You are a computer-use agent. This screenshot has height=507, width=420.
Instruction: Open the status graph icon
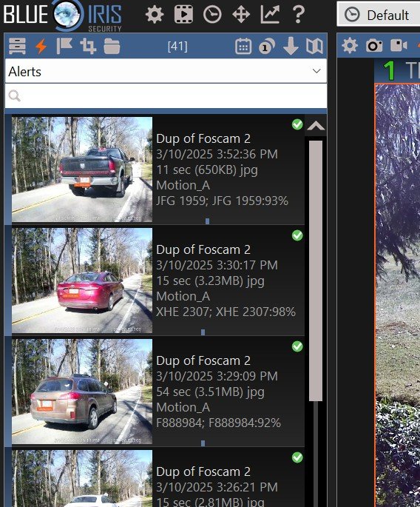[270, 15]
